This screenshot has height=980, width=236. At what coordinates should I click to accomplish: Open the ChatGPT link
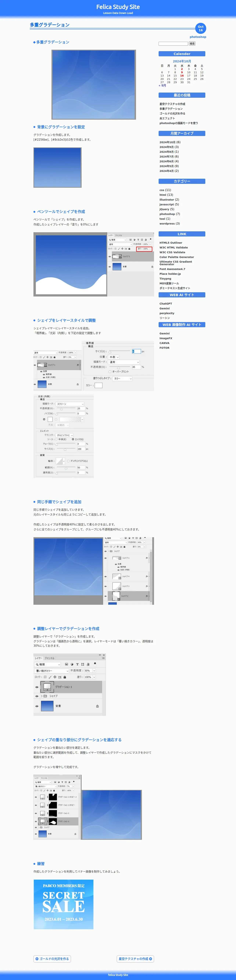tap(166, 304)
